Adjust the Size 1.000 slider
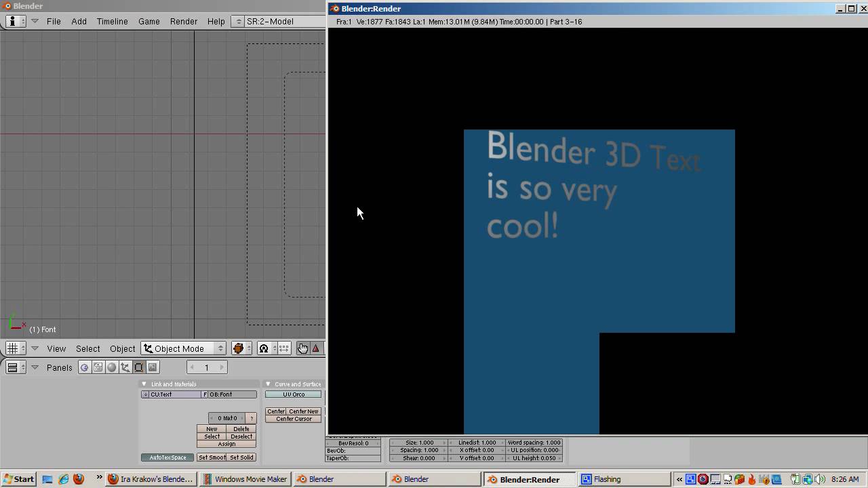Viewport: 868px width, 488px height. [x=419, y=443]
